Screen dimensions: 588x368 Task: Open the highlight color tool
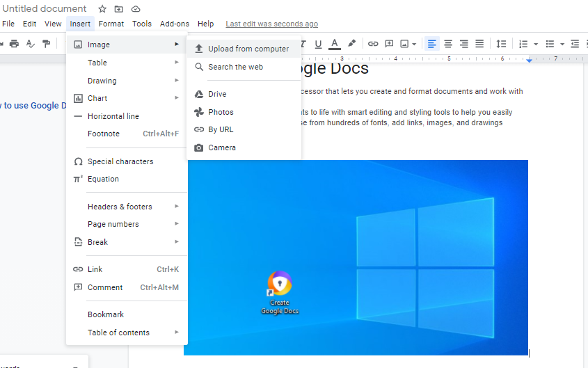[x=351, y=44]
